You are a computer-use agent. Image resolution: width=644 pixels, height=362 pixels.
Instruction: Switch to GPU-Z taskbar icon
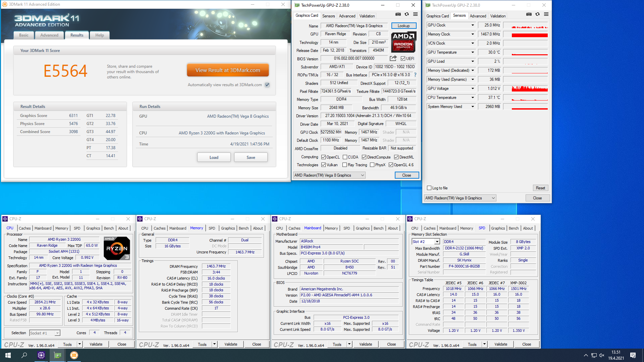point(58,355)
